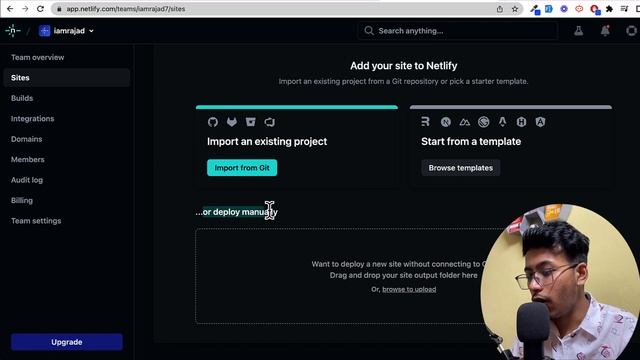This screenshot has height=360, width=640.
Task: Open the browser extensions puzzle icon
Action: pyautogui.click(x=609, y=9)
